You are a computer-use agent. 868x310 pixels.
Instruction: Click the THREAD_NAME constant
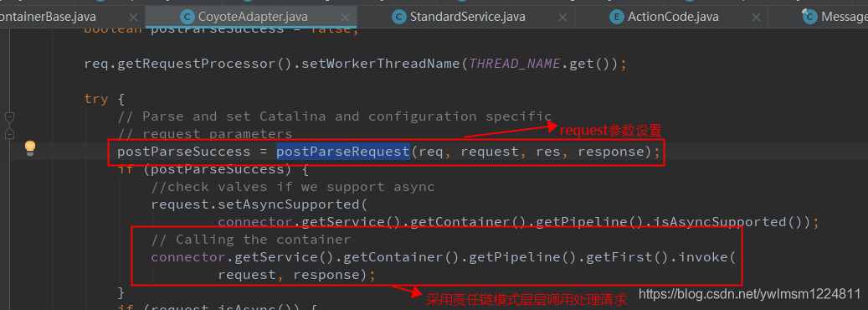[x=515, y=64]
